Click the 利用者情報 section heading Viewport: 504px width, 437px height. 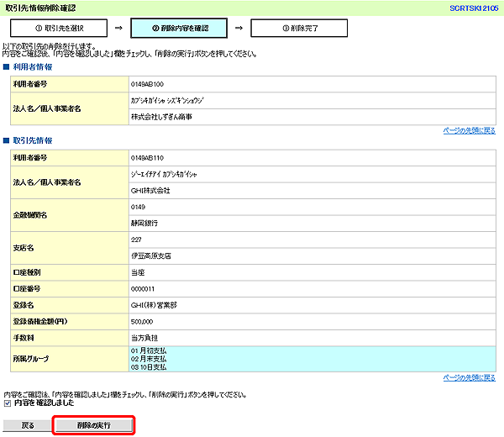32,67
